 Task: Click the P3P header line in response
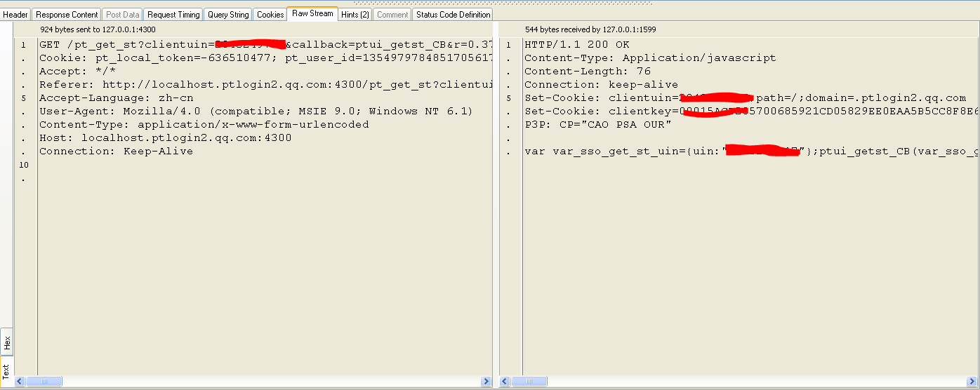click(597, 125)
